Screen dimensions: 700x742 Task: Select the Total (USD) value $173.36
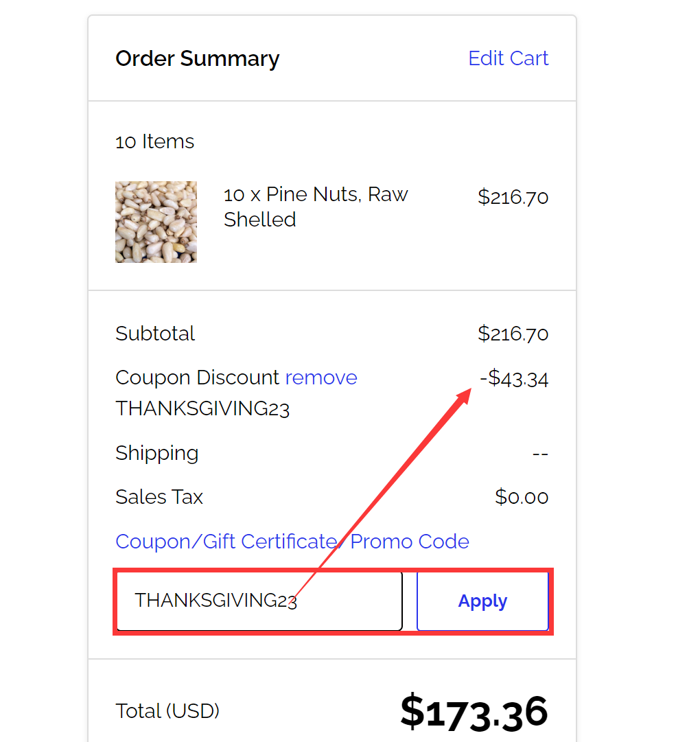[x=474, y=712]
